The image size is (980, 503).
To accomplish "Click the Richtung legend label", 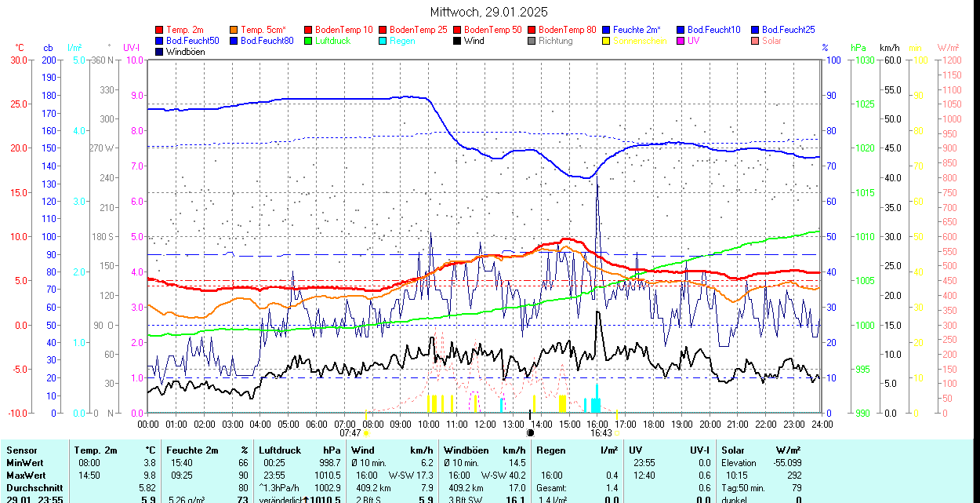I will click(555, 41).
